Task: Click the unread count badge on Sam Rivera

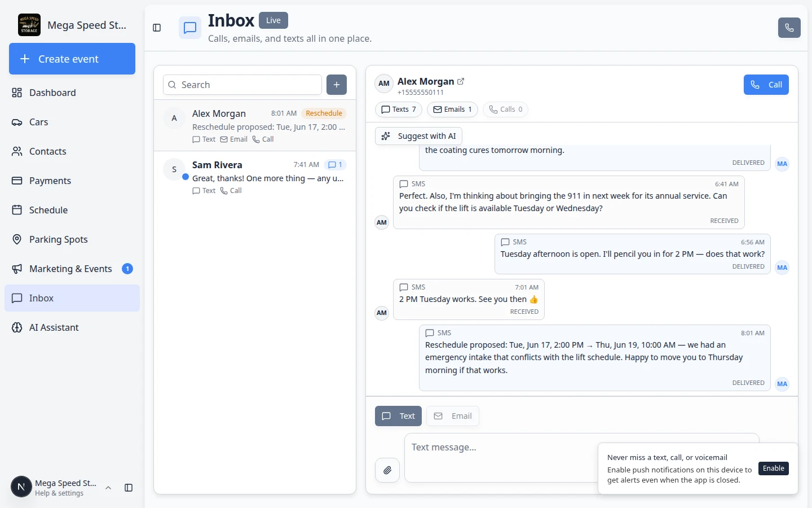Action: click(336, 165)
